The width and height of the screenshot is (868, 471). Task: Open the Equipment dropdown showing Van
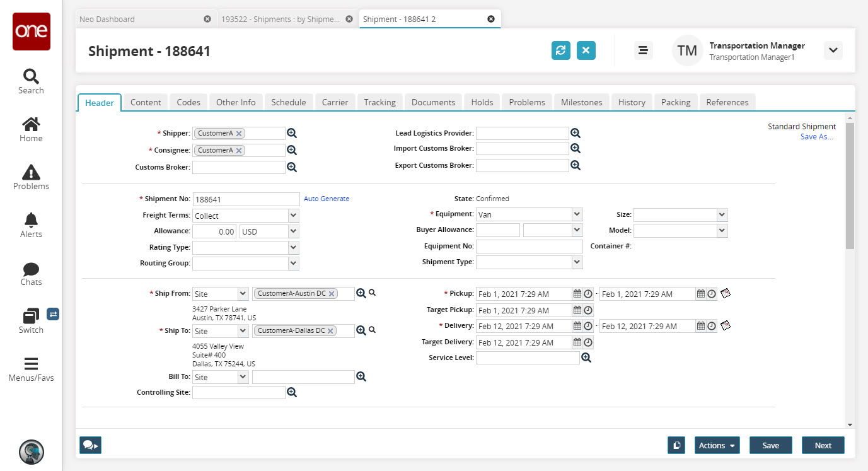coord(576,214)
